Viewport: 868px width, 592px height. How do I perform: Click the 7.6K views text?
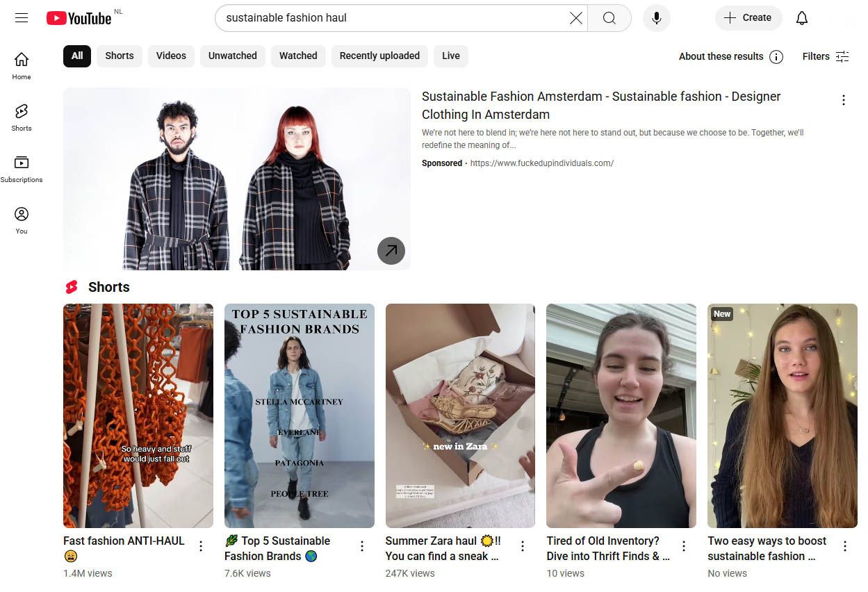pyautogui.click(x=247, y=573)
